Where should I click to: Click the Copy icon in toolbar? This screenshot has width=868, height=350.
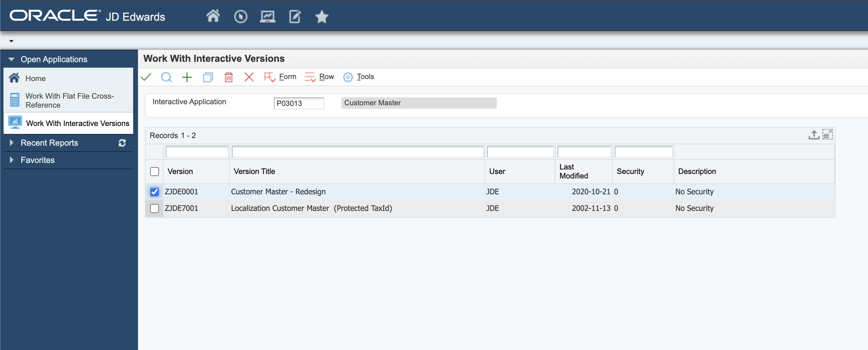(208, 77)
